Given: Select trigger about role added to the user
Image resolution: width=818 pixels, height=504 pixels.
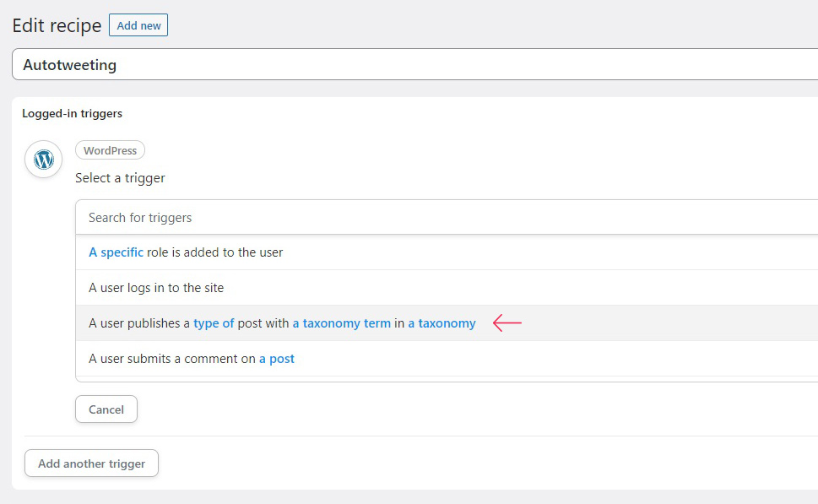Looking at the screenshot, I should pyautogui.click(x=447, y=252).
